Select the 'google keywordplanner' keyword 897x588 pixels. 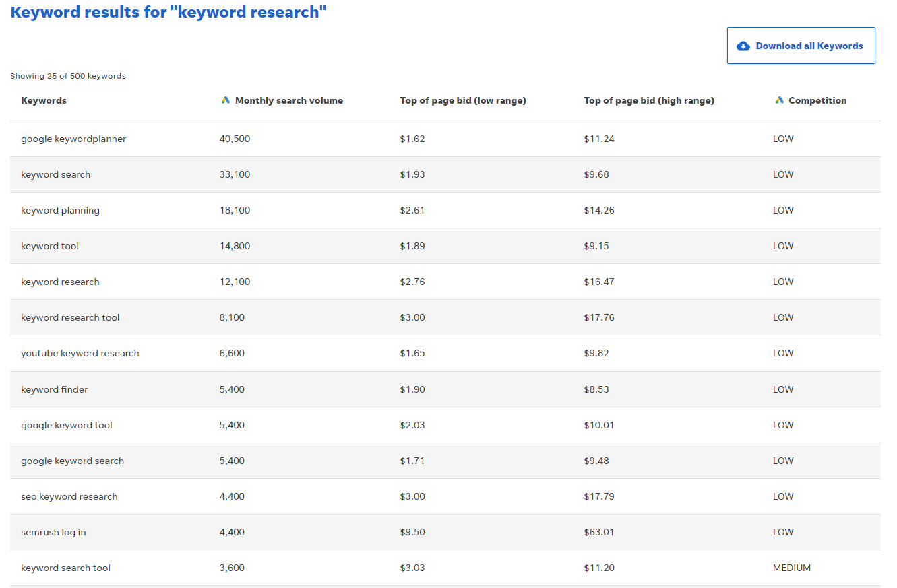pos(73,139)
